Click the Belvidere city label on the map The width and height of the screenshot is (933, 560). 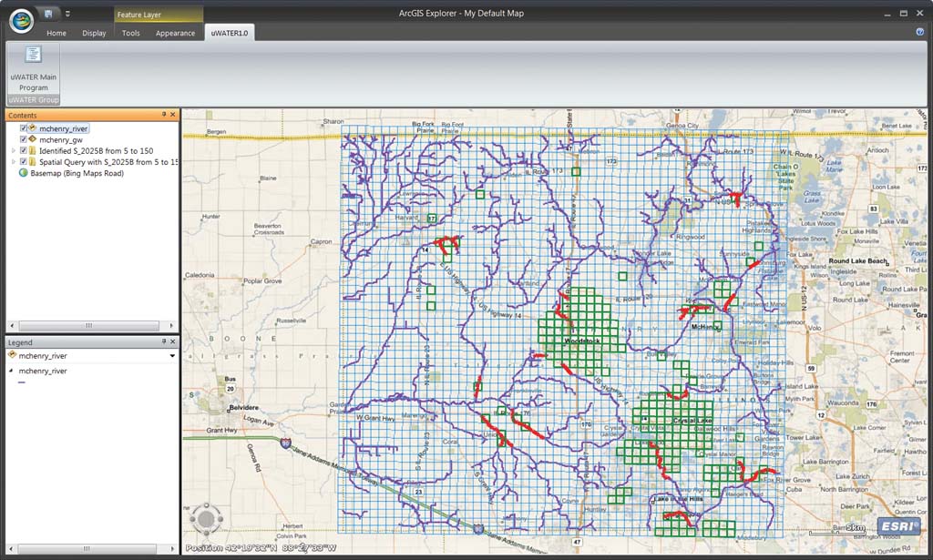(x=243, y=408)
